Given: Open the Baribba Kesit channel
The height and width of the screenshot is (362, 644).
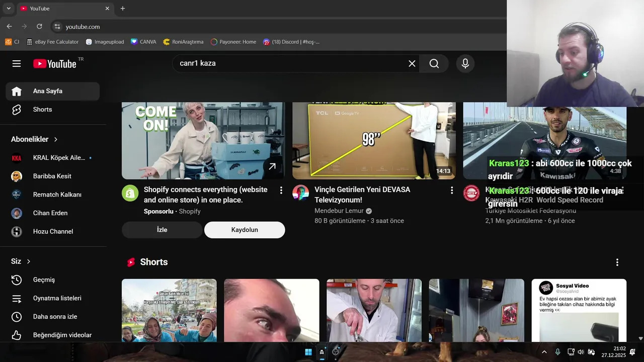Looking at the screenshot, I should pos(53,176).
